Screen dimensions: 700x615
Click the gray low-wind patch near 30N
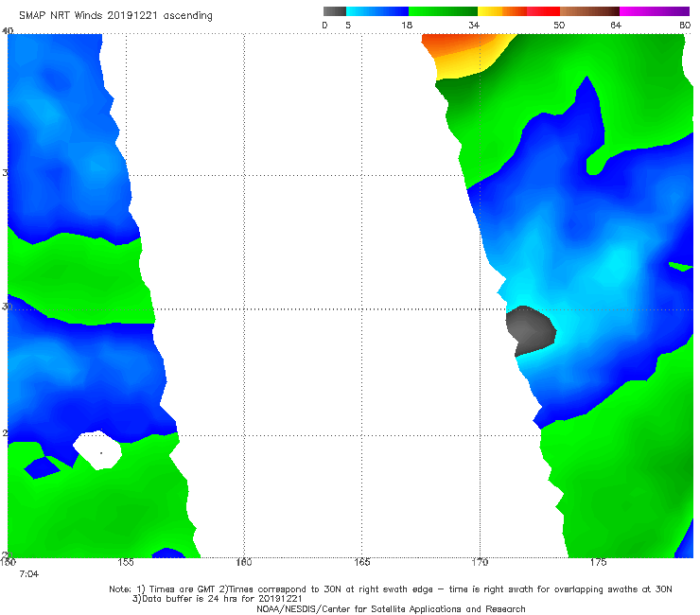pos(531,330)
